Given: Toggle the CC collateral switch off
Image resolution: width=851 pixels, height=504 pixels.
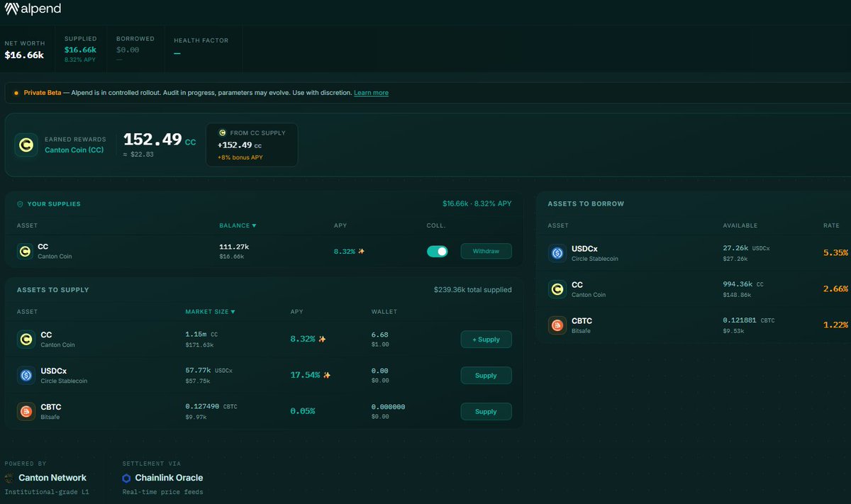Looking at the screenshot, I should click(x=437, y=251).
